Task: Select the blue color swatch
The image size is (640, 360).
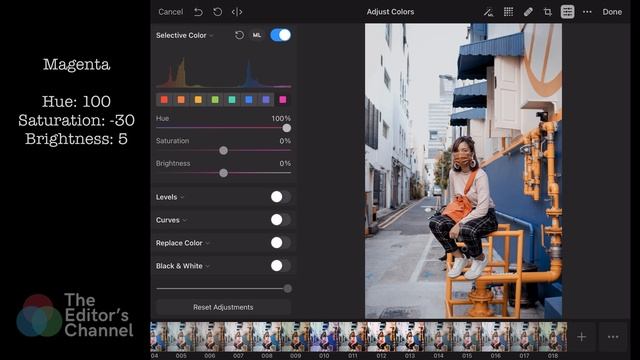Action: (249, 100)
